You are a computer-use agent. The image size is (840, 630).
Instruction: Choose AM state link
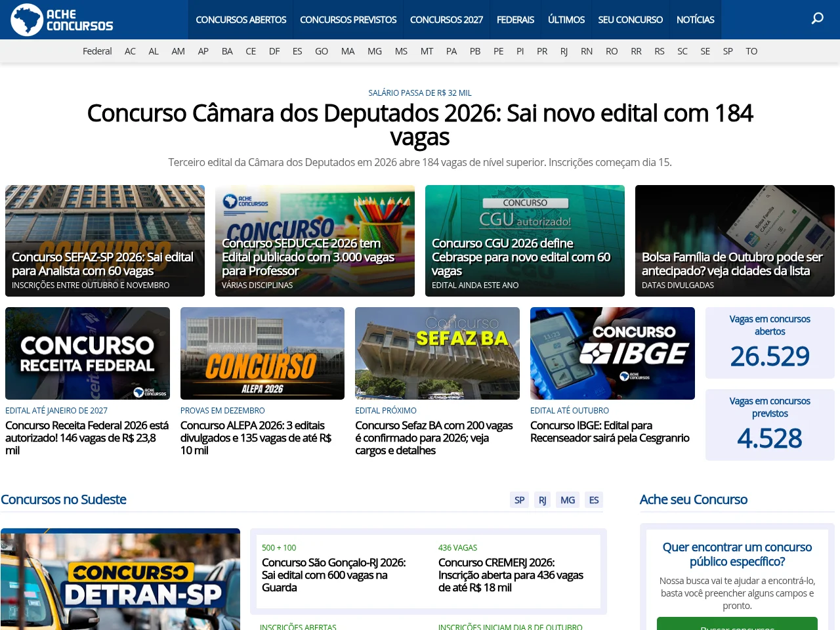[178, 51]
